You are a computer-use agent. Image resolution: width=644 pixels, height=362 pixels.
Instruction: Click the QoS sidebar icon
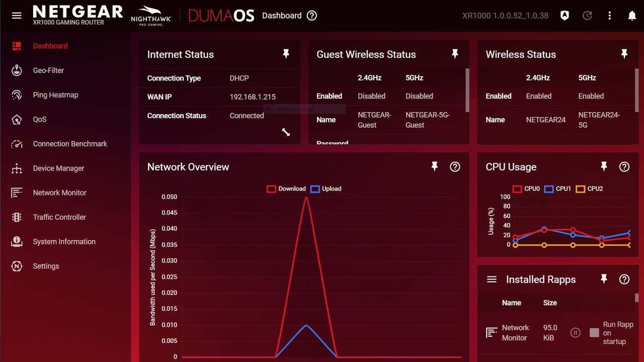pos(17,120)
